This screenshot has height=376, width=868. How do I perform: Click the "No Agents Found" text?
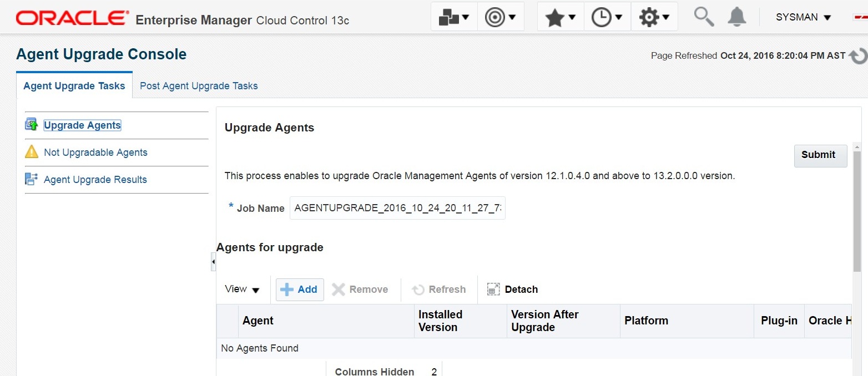coord(260,348)
